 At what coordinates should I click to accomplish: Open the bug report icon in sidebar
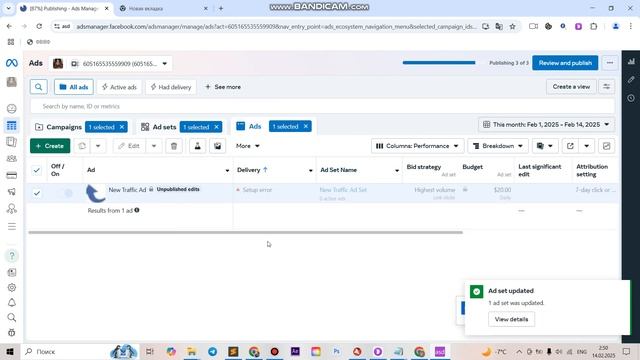11,332
